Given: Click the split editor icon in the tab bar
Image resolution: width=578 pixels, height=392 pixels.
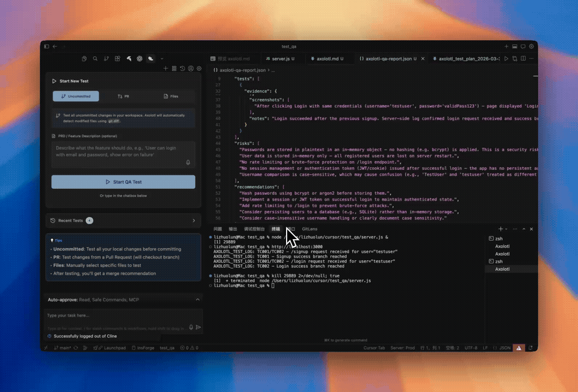Looking at the screenshot, I should click(523, 59).
